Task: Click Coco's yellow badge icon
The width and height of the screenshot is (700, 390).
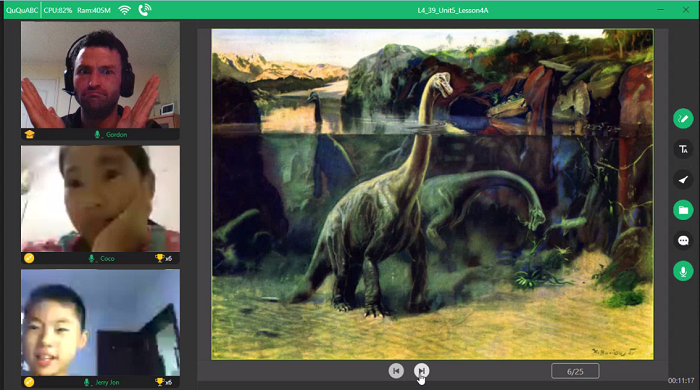Action: point(29,258)
